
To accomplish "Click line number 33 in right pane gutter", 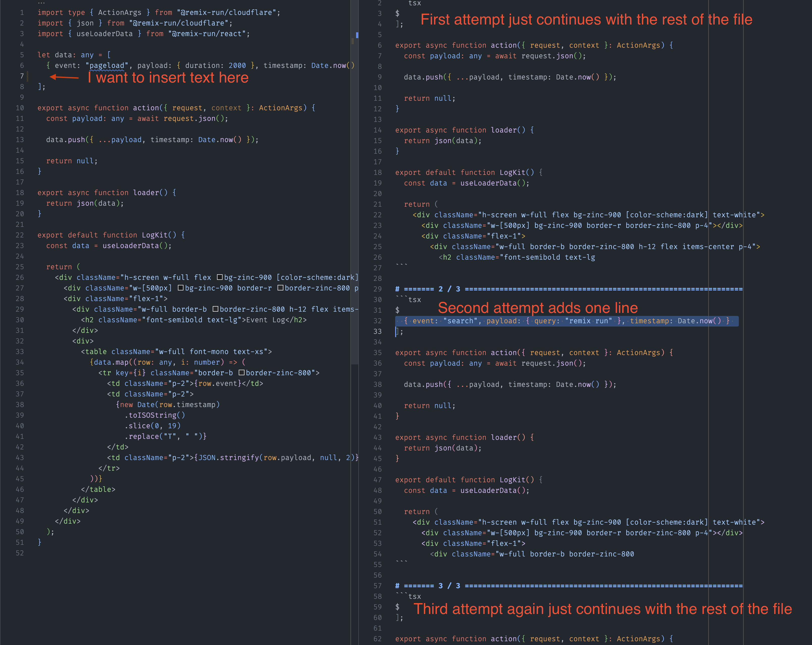I will point(377,332).
